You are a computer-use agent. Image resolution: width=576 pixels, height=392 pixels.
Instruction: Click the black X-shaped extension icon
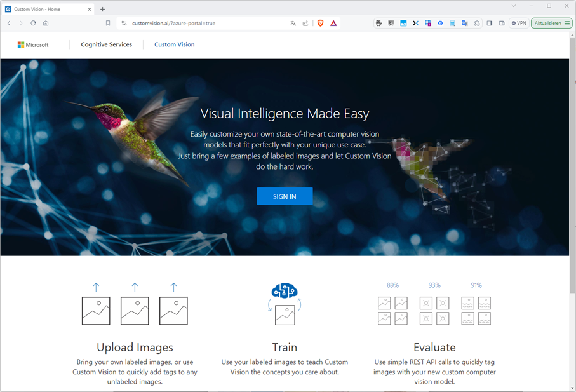(415, 23)
